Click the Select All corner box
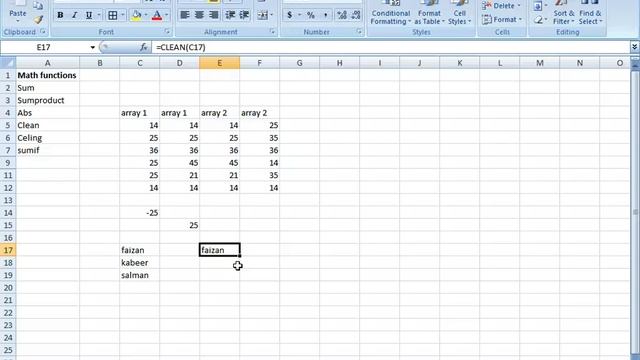The height and width of the screenshot is (360, 640). [8, 63]
